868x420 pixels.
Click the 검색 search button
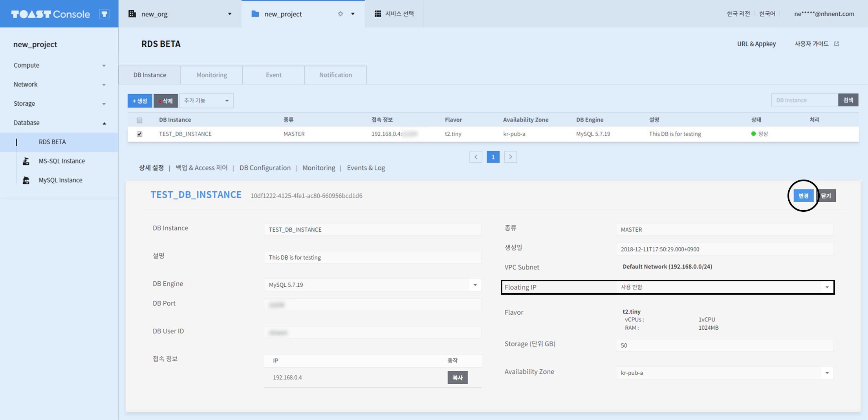(848, 100)
